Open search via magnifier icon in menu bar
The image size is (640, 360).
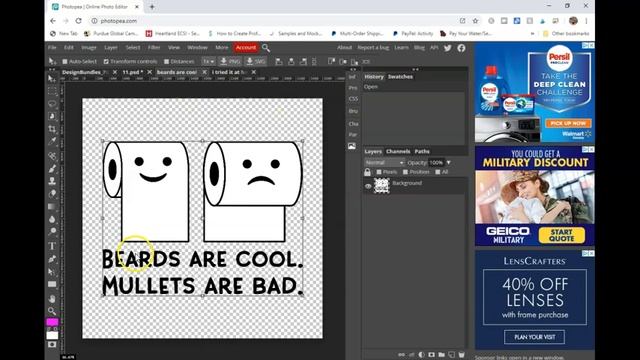tap(266, 48)
